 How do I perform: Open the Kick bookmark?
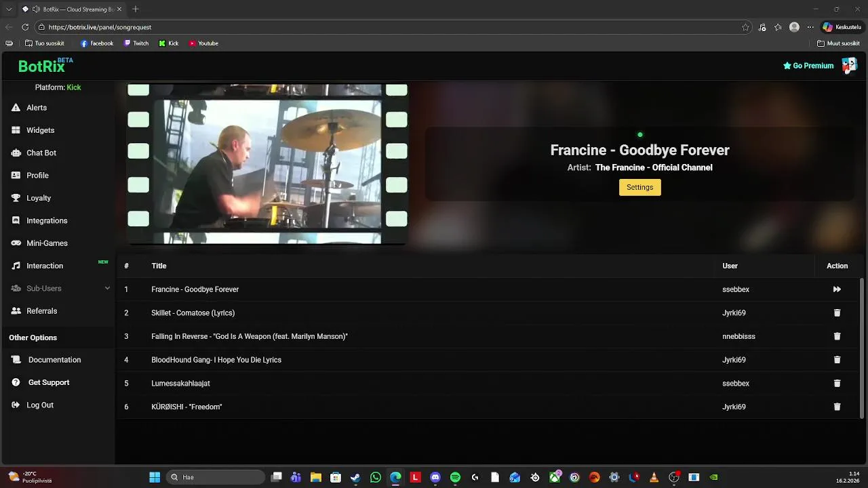(169, 43)
